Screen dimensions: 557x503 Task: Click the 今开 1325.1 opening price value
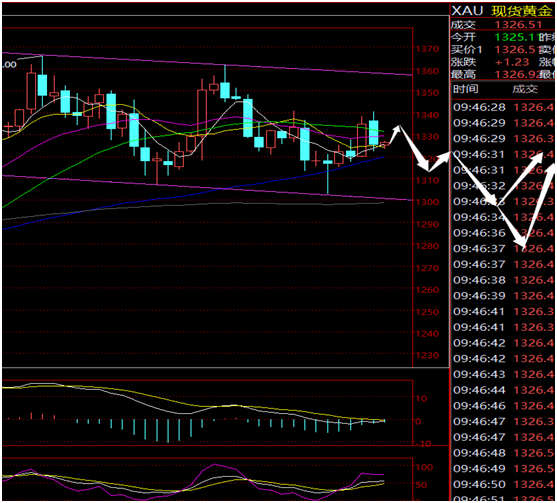click(x=515, y=37)
